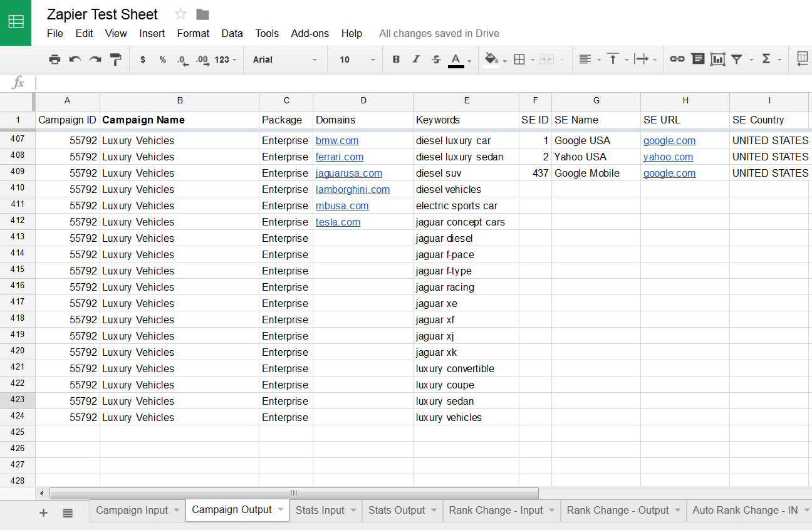Switch to the Stats Input tab
The height and width of the screenshot is (530, 812).
click(320, 510)
